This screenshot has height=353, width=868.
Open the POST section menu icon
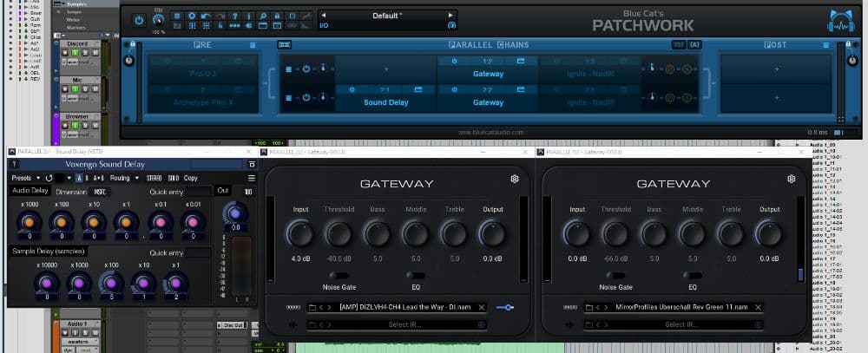[x=826, y=45]
